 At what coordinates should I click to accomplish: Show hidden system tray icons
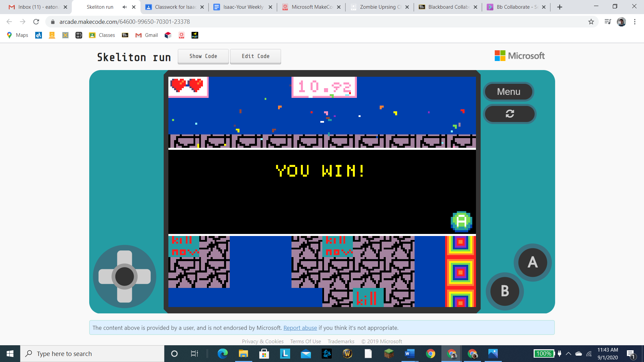tap(569, 354)
